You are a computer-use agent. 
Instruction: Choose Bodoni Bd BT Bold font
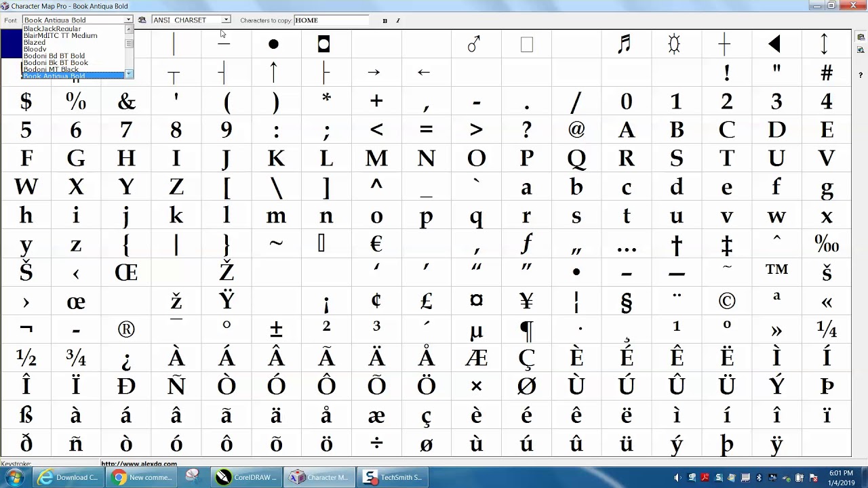(54, 56)
